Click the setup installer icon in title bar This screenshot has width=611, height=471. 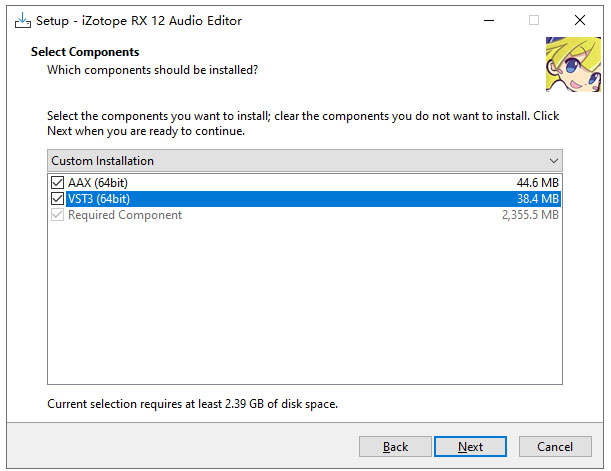pos(23,20)
